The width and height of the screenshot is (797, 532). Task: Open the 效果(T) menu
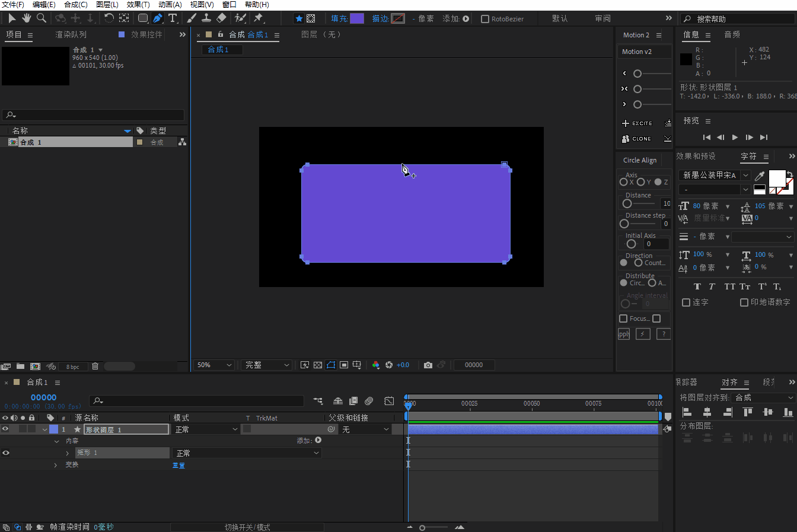[138, 5]
